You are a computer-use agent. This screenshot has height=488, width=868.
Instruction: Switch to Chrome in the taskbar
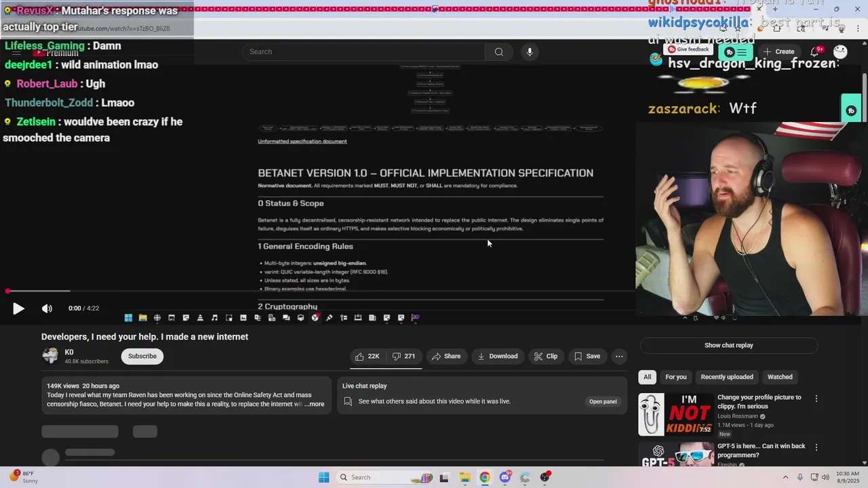(x=485, y=477)
